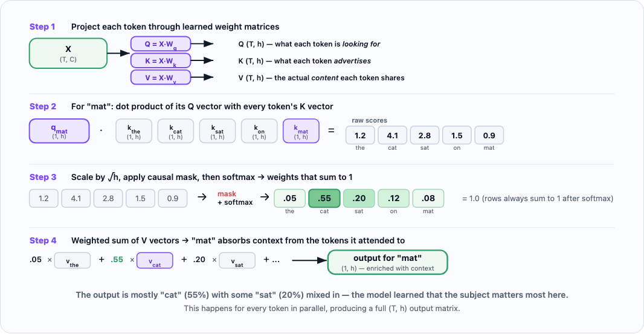Click the output for "mat" result box
Image resolution: width=644 pixels, height=334 pixels.
tap(387, 262)
